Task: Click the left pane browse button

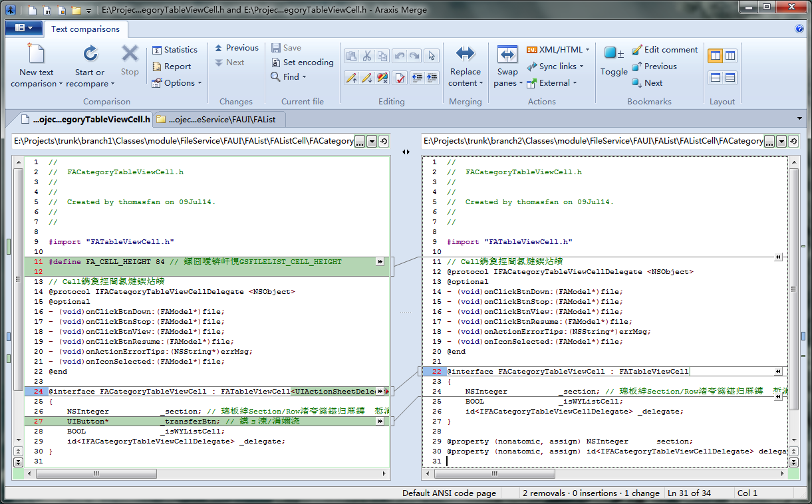Action: pos(360,141)
